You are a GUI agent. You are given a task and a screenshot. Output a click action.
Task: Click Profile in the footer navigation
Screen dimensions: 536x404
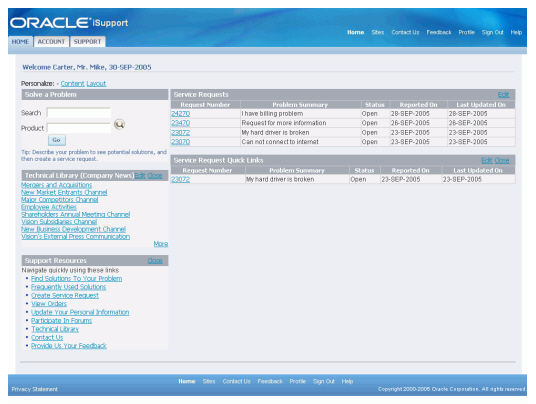coord(298,381)
